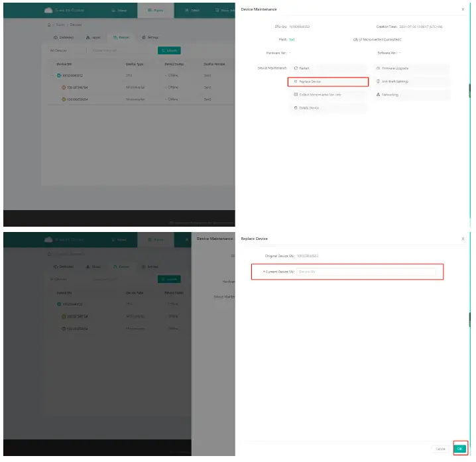Select microinverter 106187546784 behind Device Maintenance panel
Image resolution: width=476 pixels, height=462 pixels.
(75, 87)
